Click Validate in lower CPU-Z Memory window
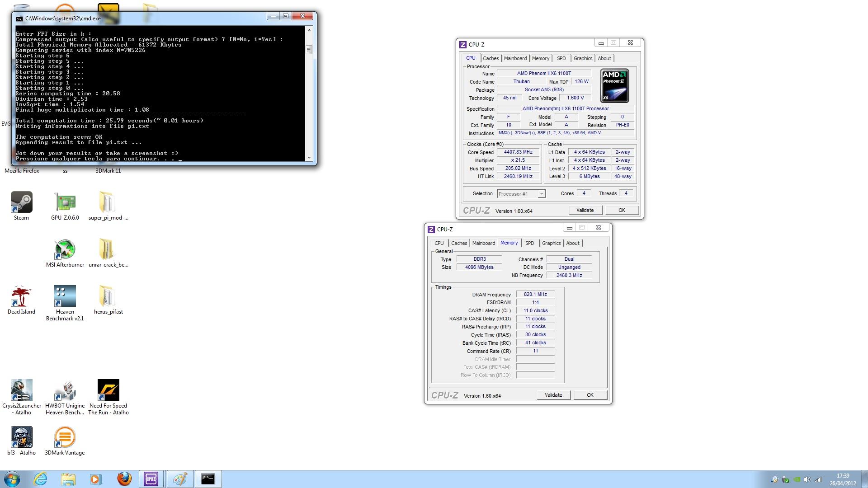Viewport: 868px width, 488px height. (553, 395)
